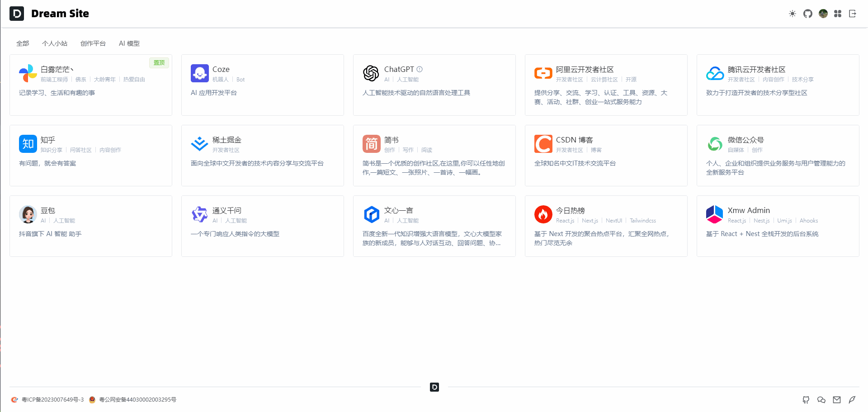Click the Ahooks tag on Xmw Admin
This screenshot has height=412, width=868.
tap(809, 221)
